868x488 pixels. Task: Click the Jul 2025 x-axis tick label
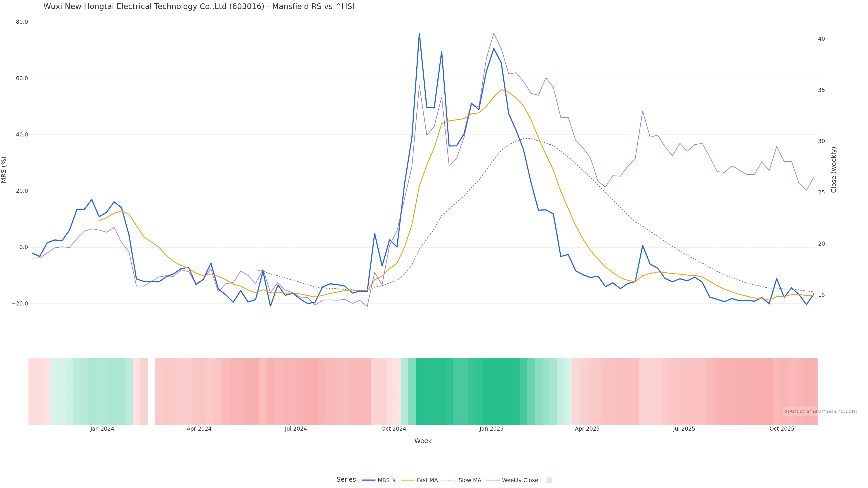tap(684, 429)
